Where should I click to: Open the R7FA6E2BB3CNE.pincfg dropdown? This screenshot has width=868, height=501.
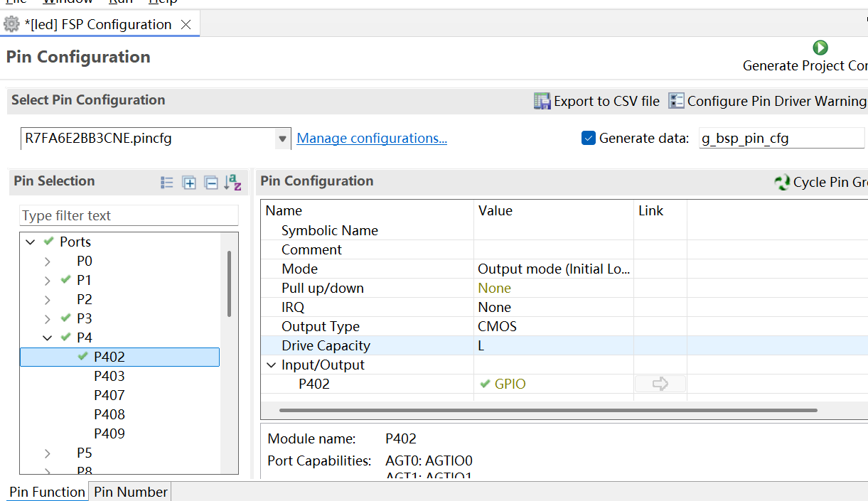283,138
